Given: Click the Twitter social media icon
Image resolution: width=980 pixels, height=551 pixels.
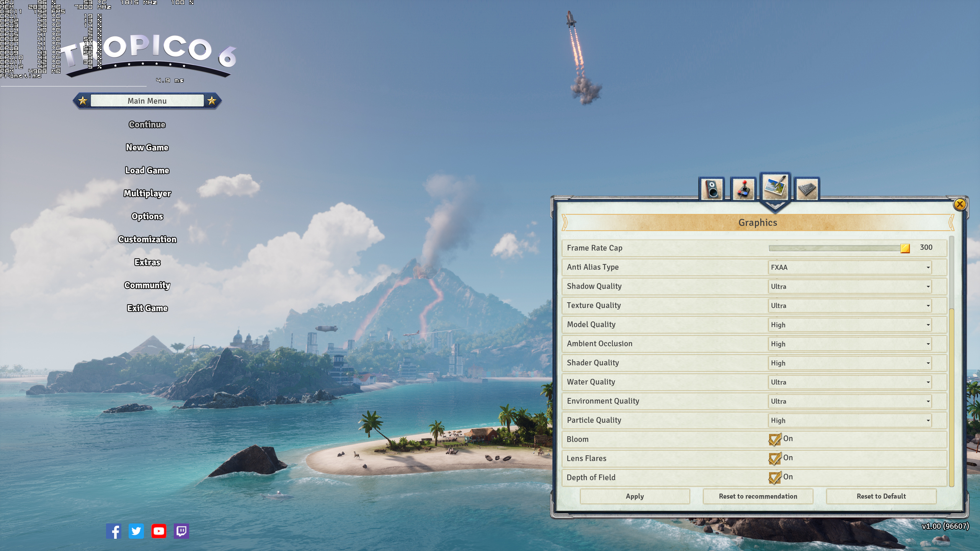Looking at the screenshot, I should tap(136, 531).
